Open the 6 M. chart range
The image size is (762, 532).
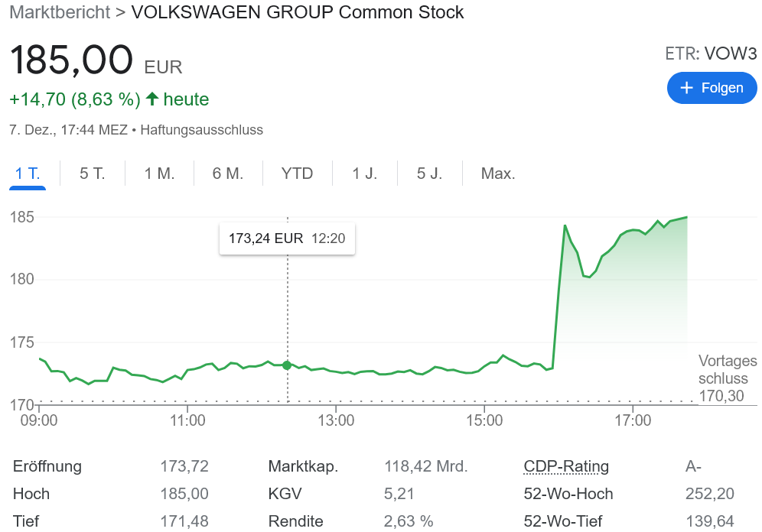point(227,174)
